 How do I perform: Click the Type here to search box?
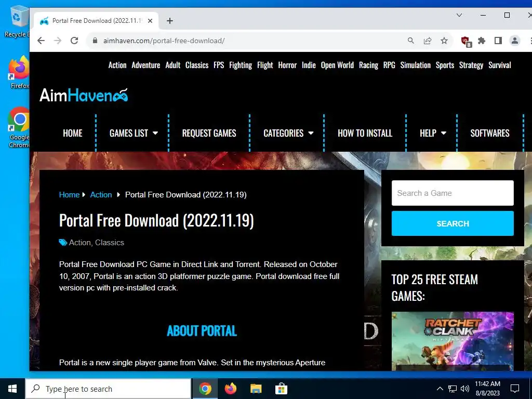(108, 389)
